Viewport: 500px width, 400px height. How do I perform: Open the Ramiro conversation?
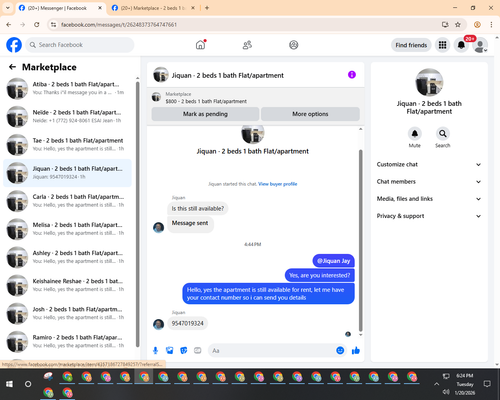click(x=68, y=341)
